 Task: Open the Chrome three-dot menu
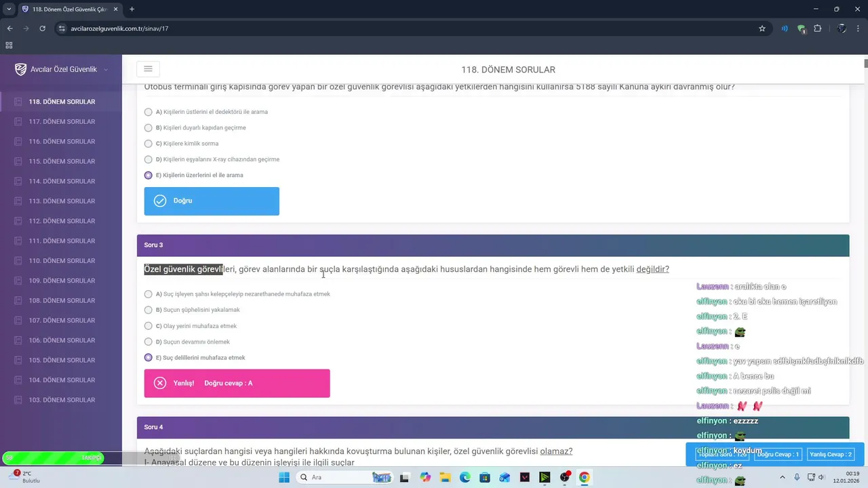tap(858, 28)
